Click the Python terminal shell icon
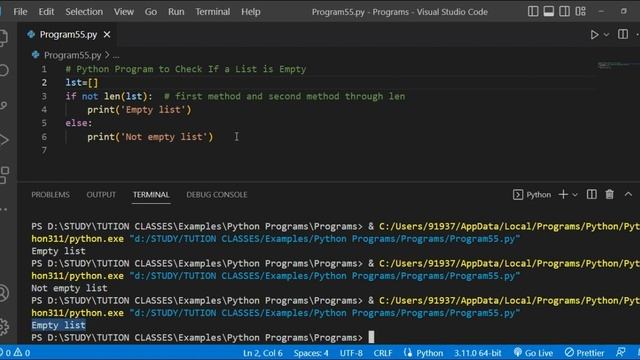This screenshot has width=640, height=360. click(x=518, y=195)
